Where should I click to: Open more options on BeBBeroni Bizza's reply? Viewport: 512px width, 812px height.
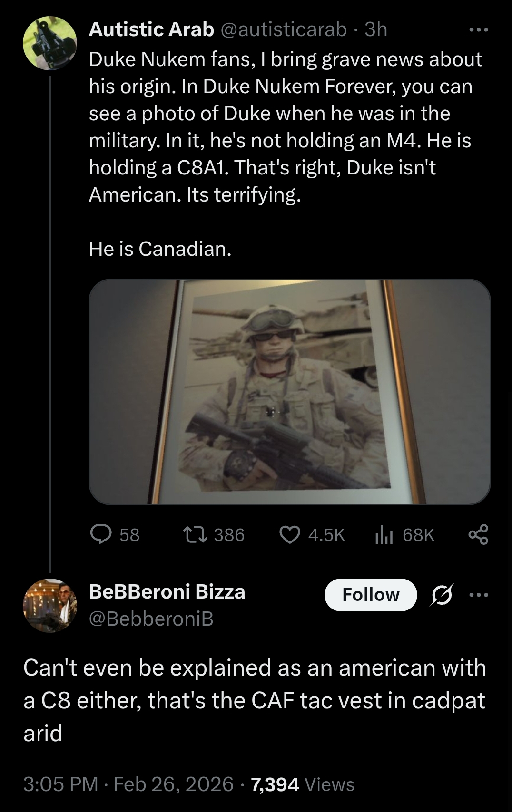(478, 595)
